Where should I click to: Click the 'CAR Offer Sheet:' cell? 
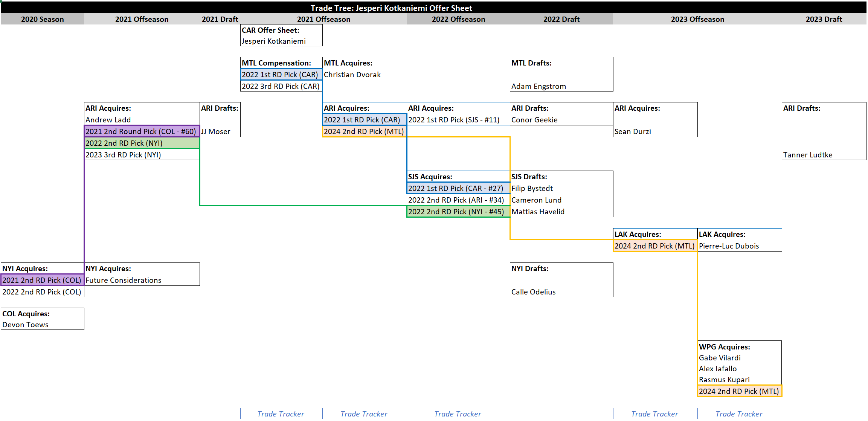(x=281, y=30)
